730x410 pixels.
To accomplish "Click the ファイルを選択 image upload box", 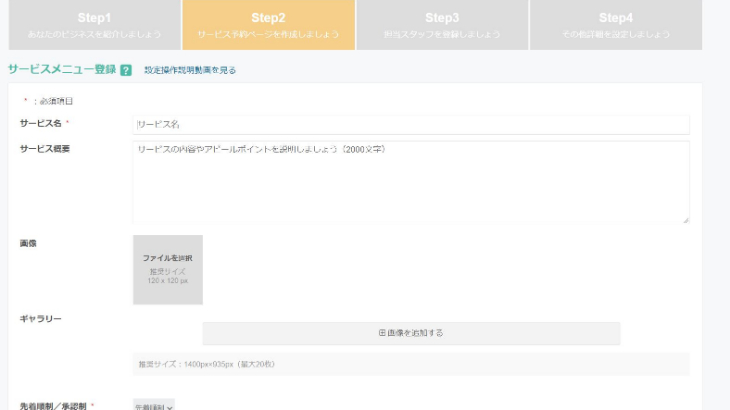I will 168,269.
